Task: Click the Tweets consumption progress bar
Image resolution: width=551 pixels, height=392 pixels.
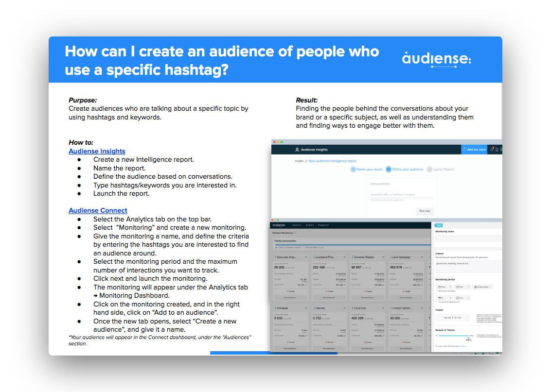Action: coord(353,245)
